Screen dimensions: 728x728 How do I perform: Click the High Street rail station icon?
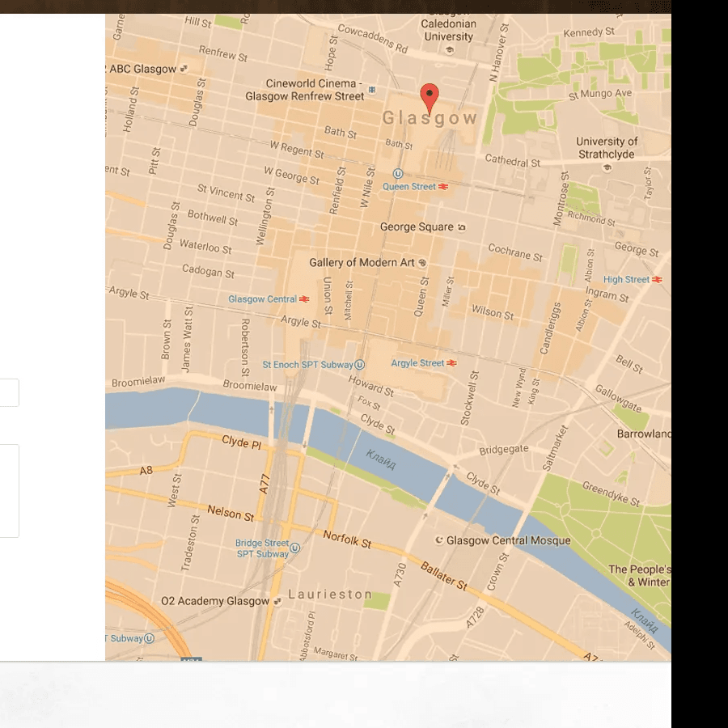658,279
